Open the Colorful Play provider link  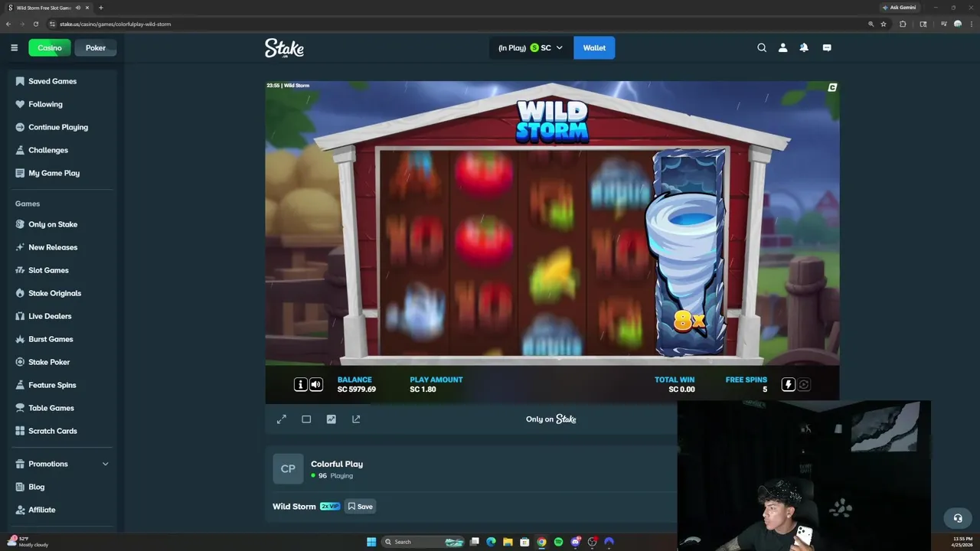(337, 464)
